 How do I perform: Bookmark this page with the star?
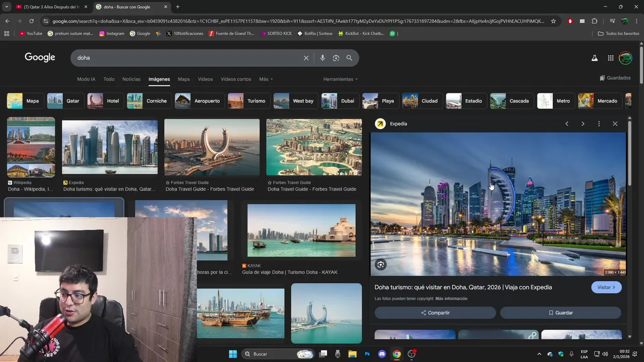click(553, 21)
